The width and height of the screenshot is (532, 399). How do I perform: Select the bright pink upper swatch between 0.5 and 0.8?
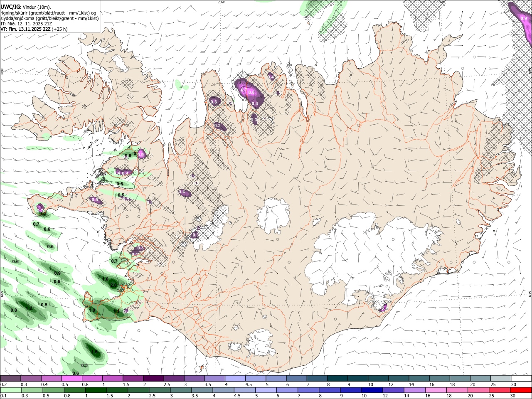pos(71,379)
